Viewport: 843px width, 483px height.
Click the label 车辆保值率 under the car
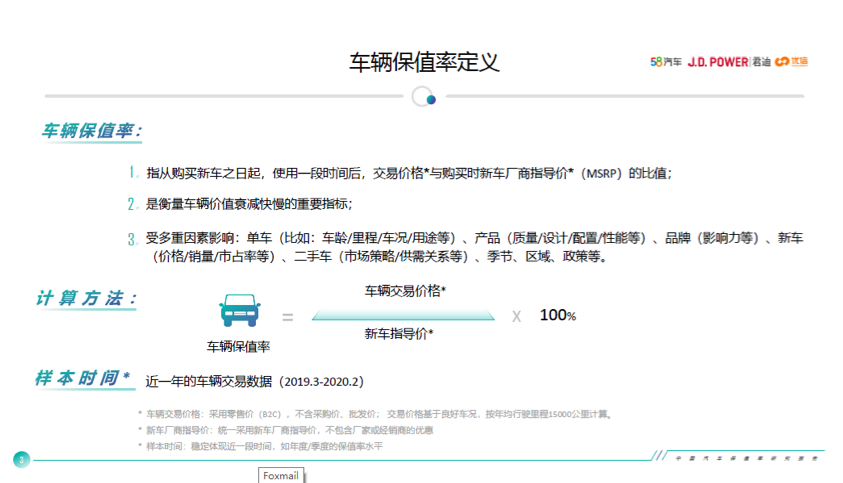(238, 346)
